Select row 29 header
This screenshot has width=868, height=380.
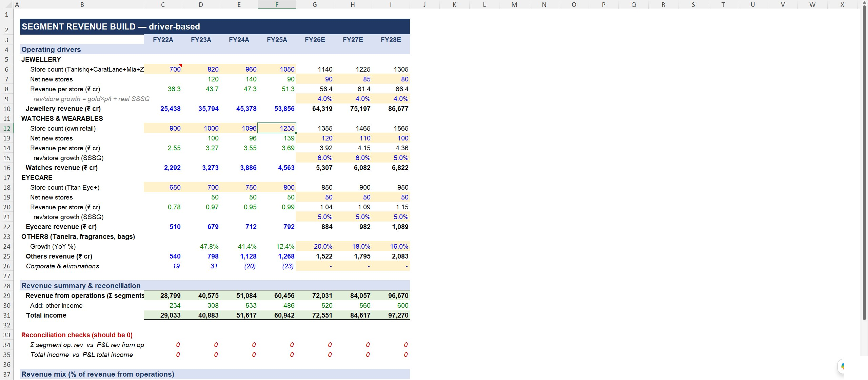click(x=6, y=296)
